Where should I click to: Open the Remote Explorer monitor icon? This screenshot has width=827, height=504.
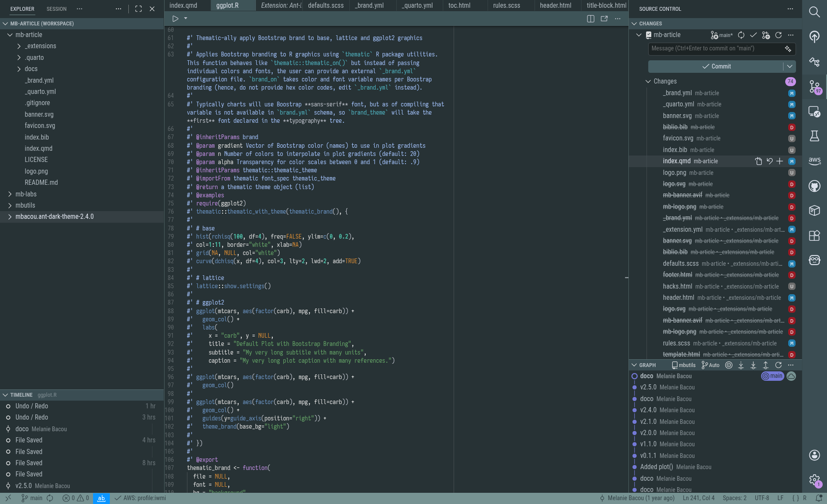[x=814, y=112]
